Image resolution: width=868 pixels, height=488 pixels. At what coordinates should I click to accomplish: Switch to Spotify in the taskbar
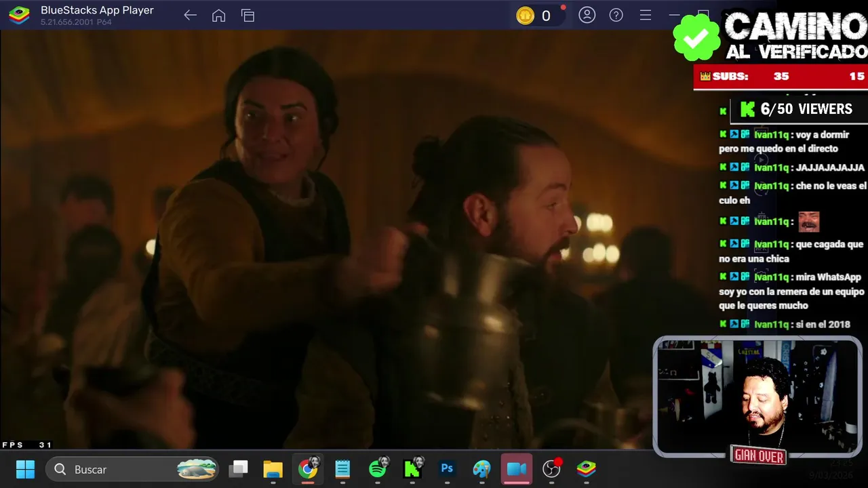click(x=378, y=468)
